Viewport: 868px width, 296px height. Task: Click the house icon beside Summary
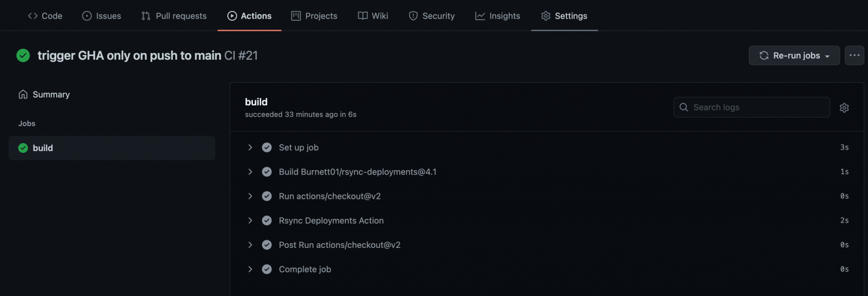(23, 94)
